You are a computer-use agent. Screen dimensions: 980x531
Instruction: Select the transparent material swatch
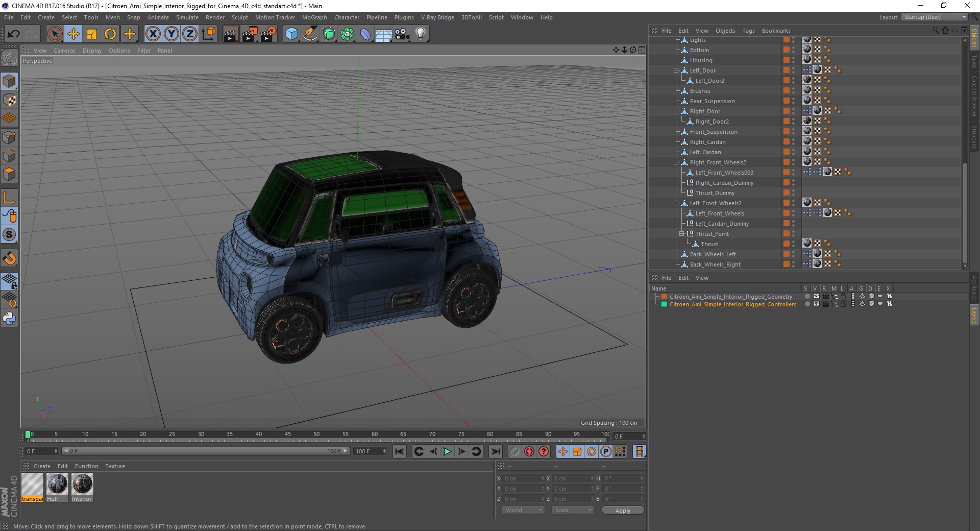(32, 487)
